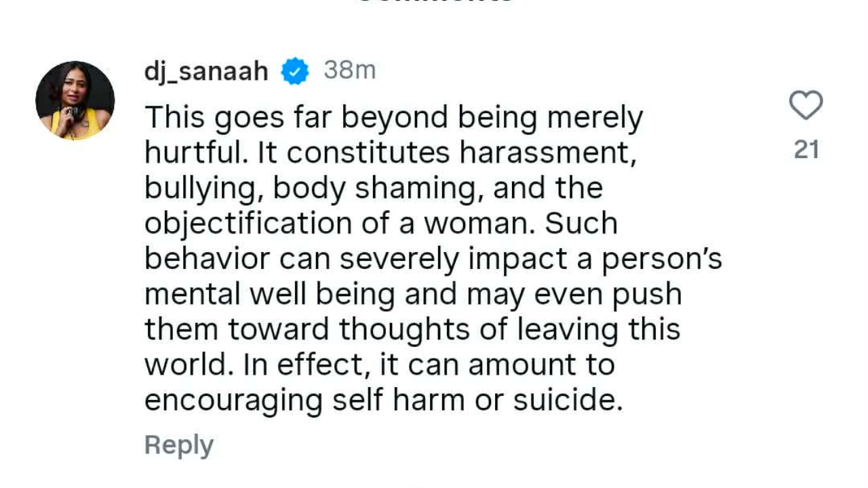Screen dimensions: 868x488
Task: Click the word "encouraging" in the last line
Action: coord(233,400)
